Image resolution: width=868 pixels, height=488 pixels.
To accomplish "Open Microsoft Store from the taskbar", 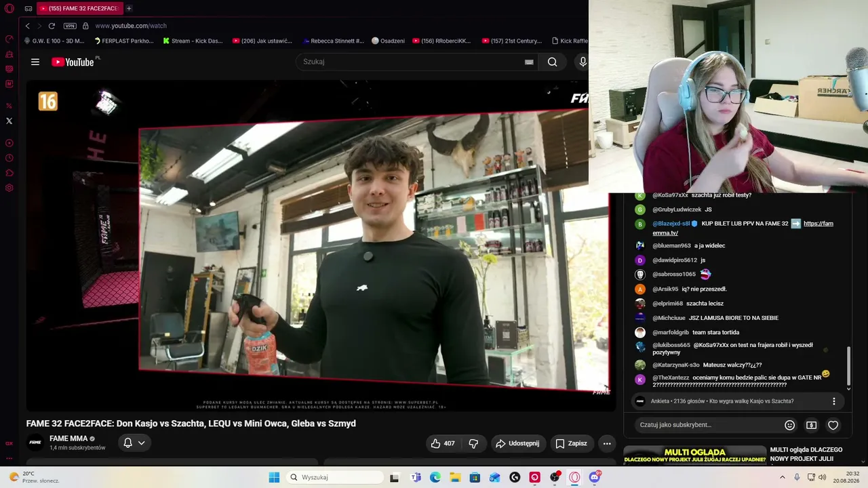I will click(x=475, y=477).
